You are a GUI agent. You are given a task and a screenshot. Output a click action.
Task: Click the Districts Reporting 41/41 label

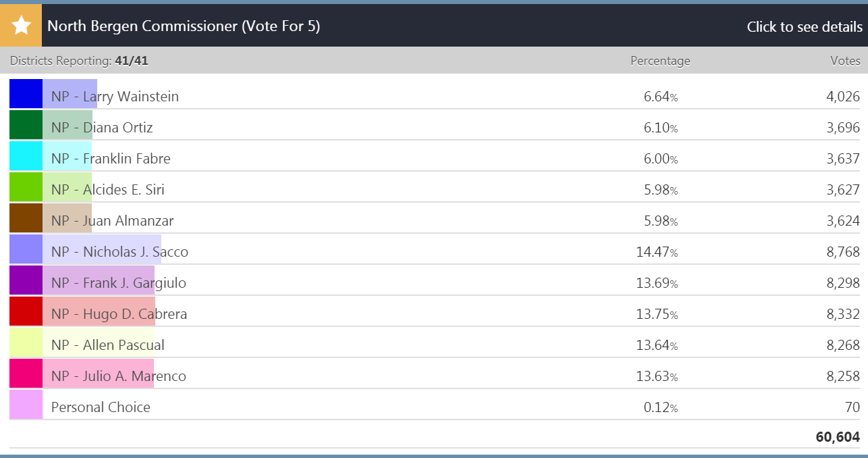click(x=79, y=61)
